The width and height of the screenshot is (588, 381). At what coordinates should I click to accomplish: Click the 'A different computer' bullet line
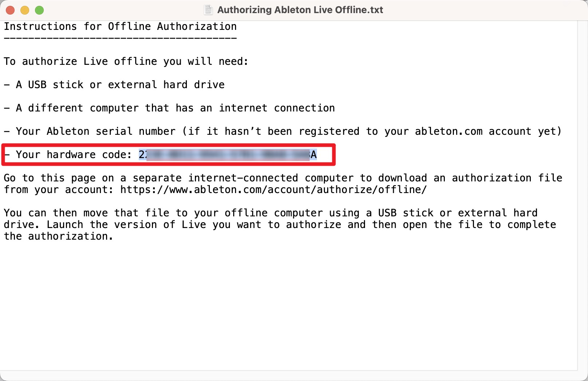coord(169,108)
